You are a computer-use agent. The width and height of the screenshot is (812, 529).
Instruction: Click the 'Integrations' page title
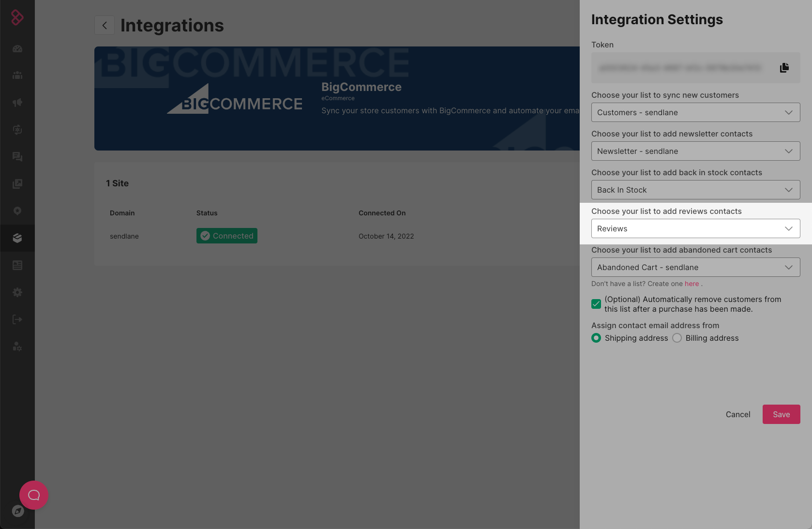coord(172,25)
